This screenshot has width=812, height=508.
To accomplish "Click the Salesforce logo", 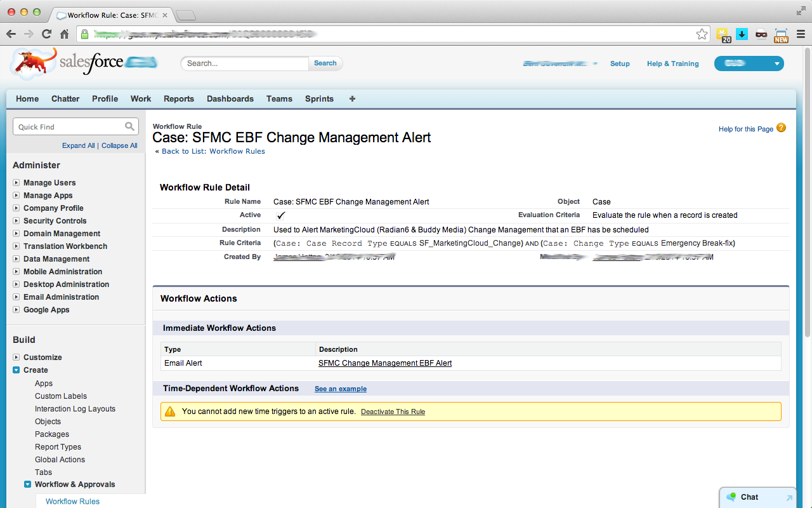I will 84,63.
